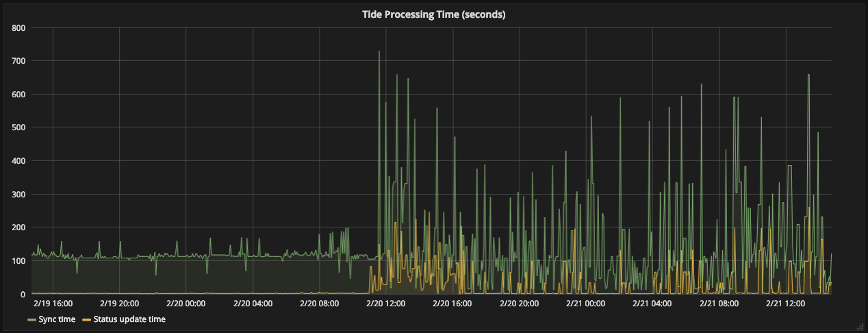Click the 800 y-axis label

tap(18, 28)
